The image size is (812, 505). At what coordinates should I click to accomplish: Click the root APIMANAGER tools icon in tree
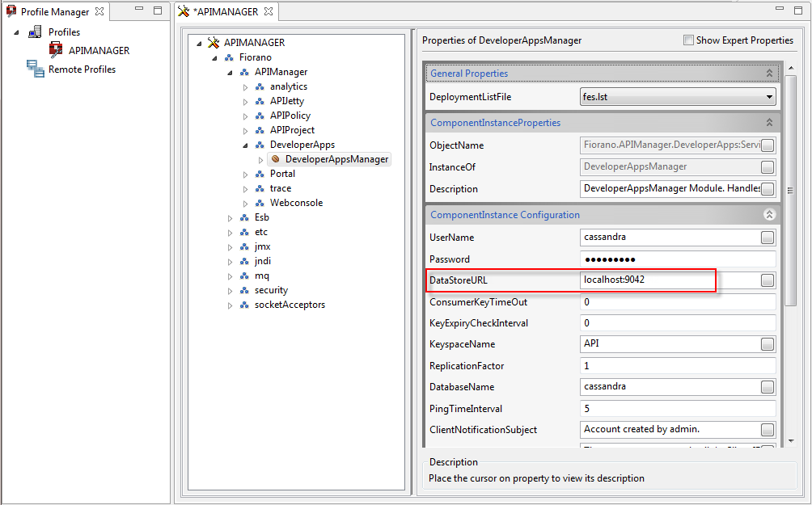point(214,43)
